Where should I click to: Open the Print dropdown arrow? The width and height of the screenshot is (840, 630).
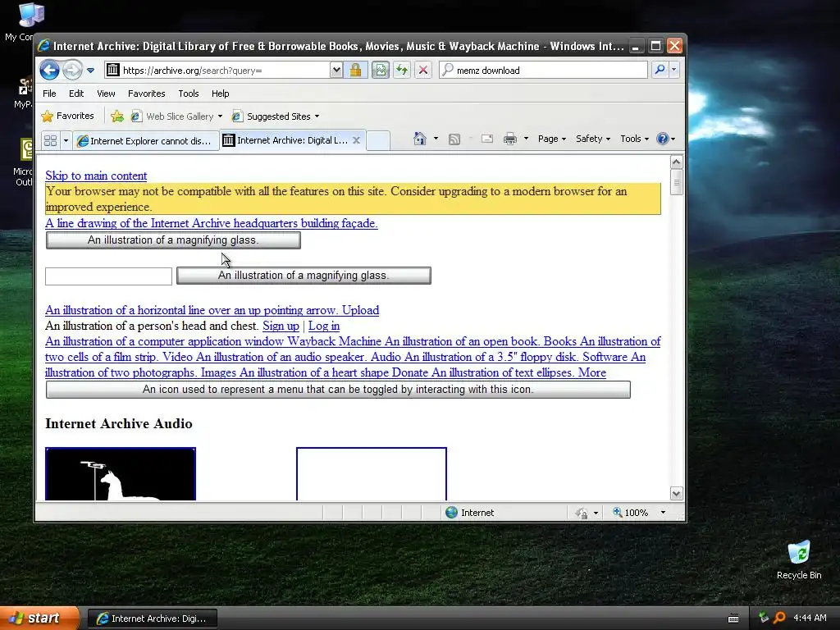tap(526, 139)
